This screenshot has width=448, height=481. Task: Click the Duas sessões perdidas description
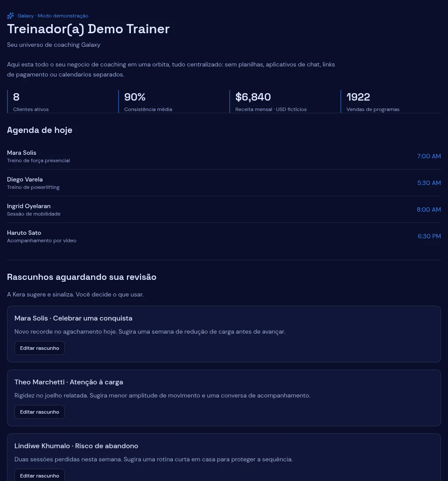154,459
